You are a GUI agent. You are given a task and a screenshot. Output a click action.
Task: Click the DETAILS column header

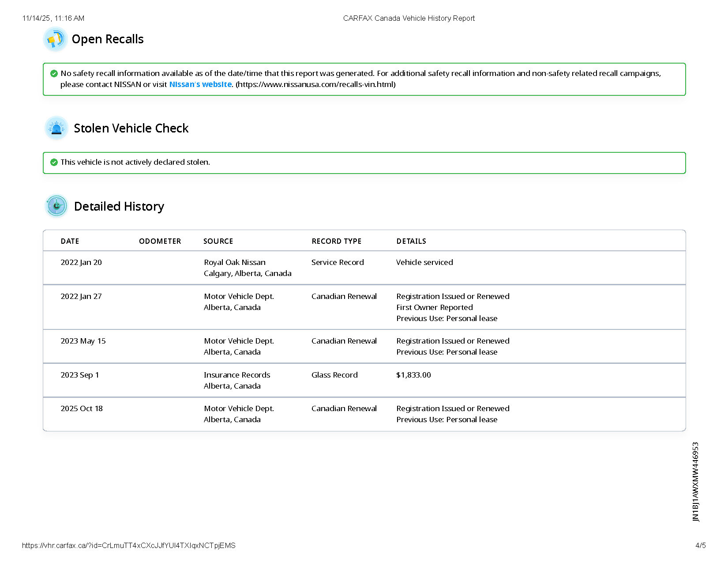[411, 241]
